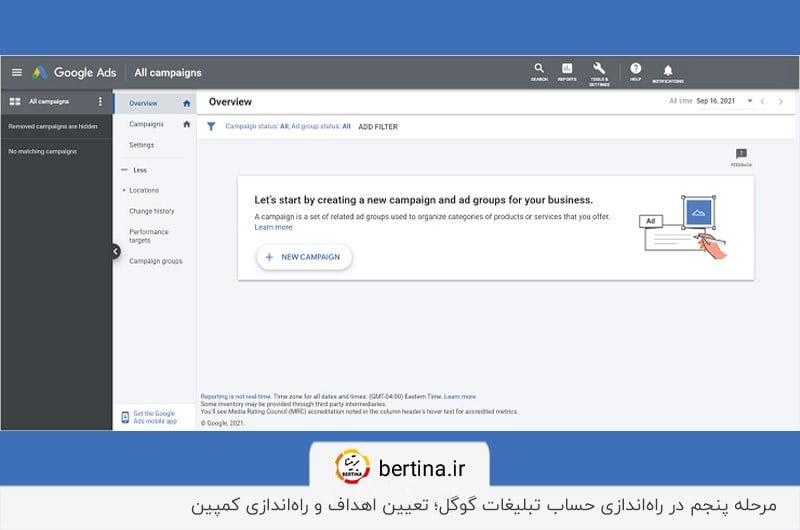Screen dimensions: 800x530
Task: Open Get the Google Ads mobile app
Action: [x=154, y=417]
